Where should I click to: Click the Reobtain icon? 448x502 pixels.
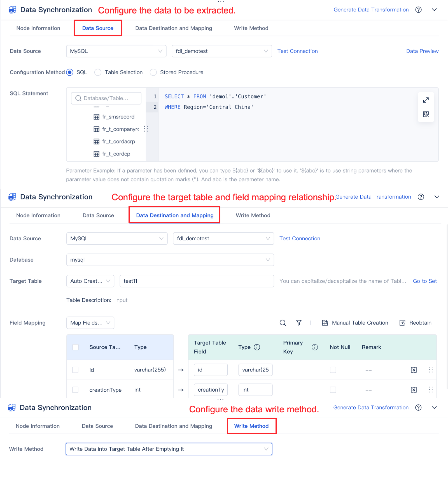pyautogui.click(x=402, y=323)
